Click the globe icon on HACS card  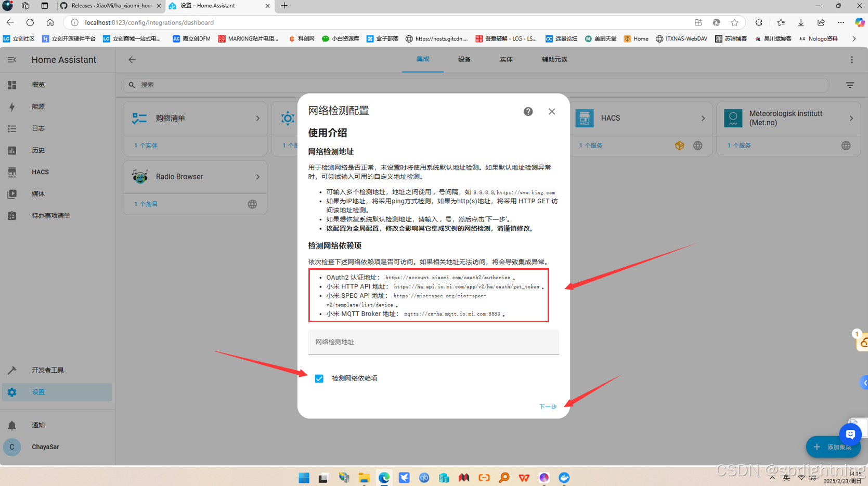tap(698, 146)
